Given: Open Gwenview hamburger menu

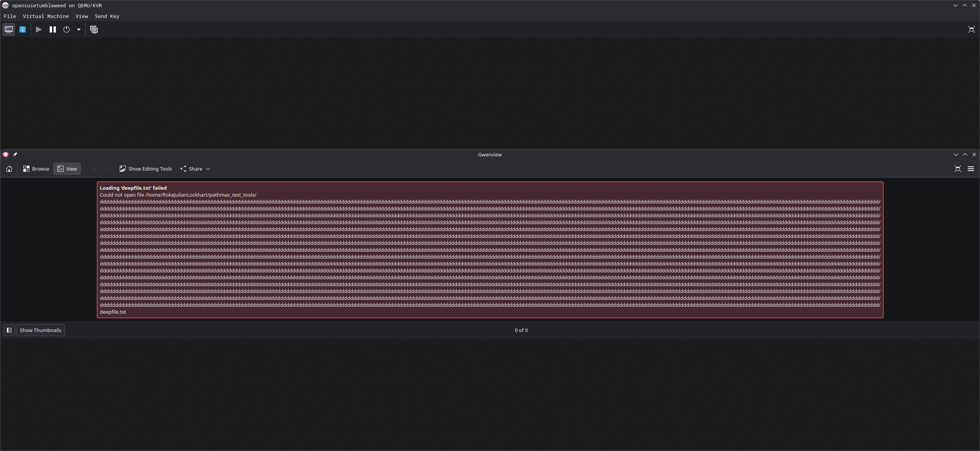Looking at the screenshot, I should pos(971,169).
